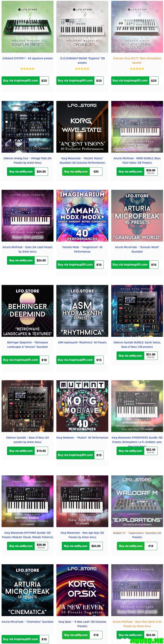Buy Roland SYSTEM-1 presets via inspireuplift.com
164x644 pixels.
tap(21, 80)
